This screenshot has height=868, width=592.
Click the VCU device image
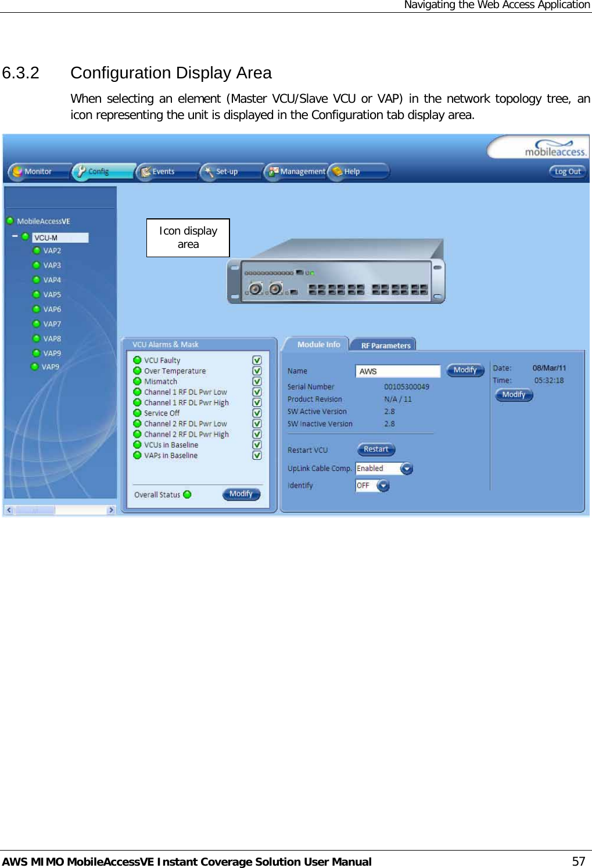336,272
